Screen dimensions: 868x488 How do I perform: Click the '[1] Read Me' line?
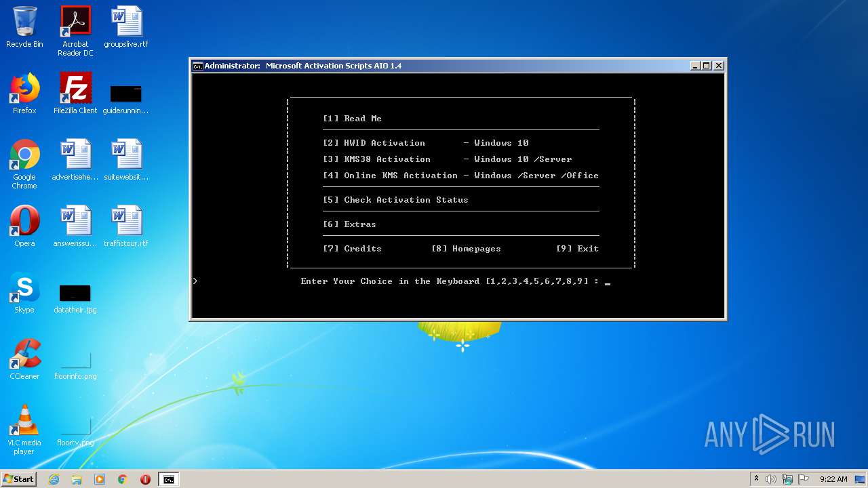(x=352, y=119)
